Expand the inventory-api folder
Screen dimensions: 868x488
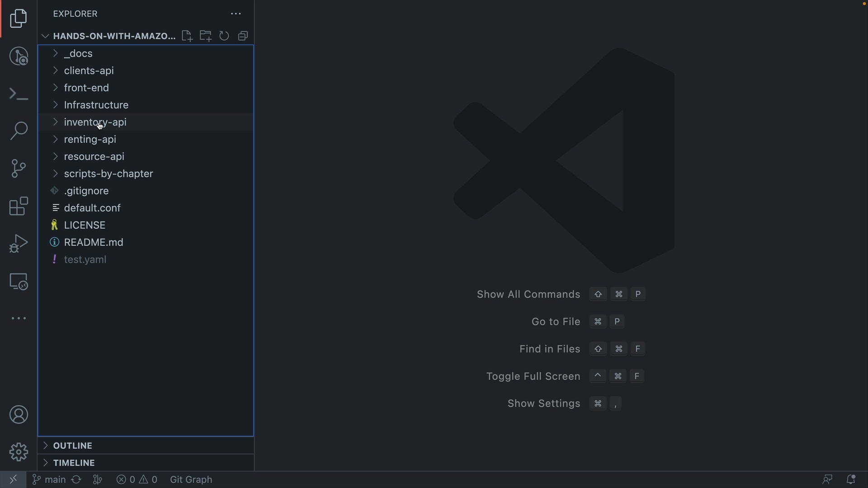[95, 122]
